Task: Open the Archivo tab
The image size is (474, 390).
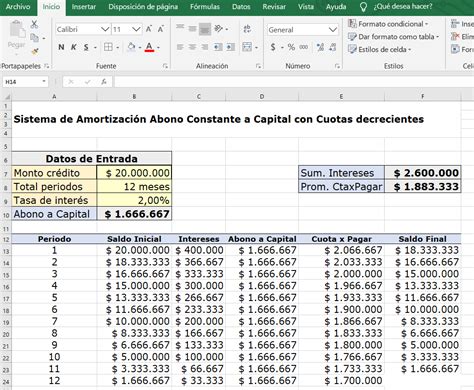Action: tap(18, 7)
